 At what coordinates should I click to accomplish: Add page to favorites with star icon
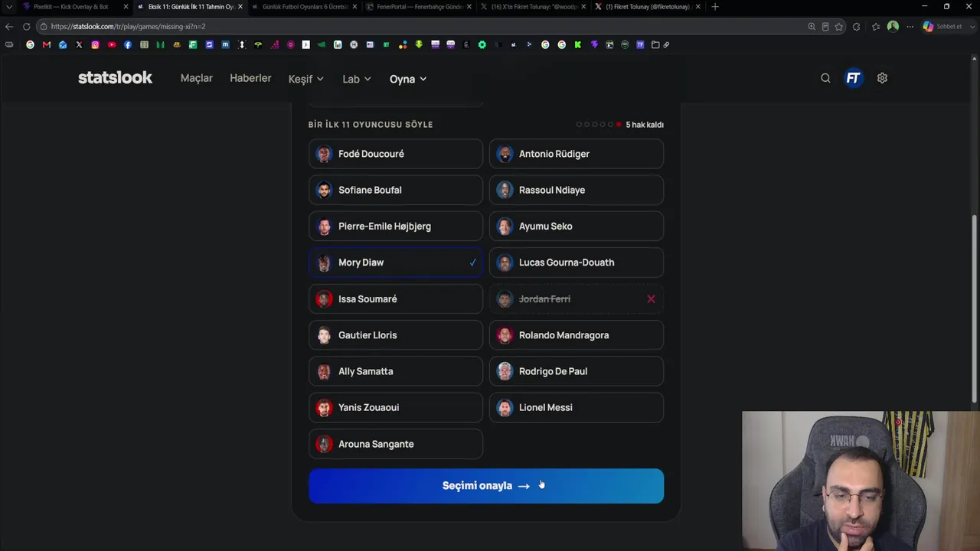point(839,26)
